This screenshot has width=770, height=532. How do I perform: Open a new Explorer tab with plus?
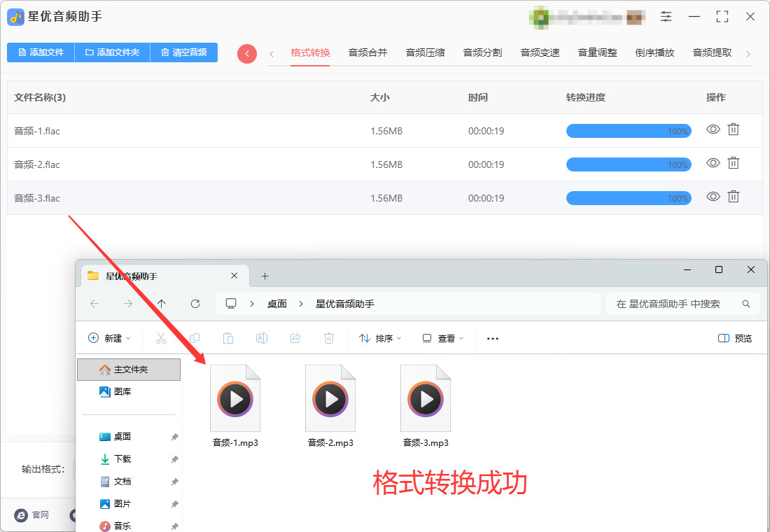tap(265, 276)
